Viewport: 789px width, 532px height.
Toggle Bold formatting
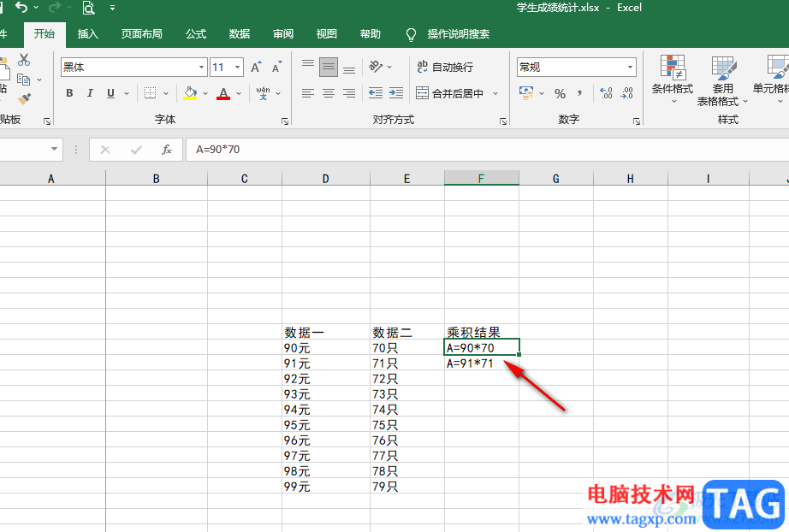(69, 93)
